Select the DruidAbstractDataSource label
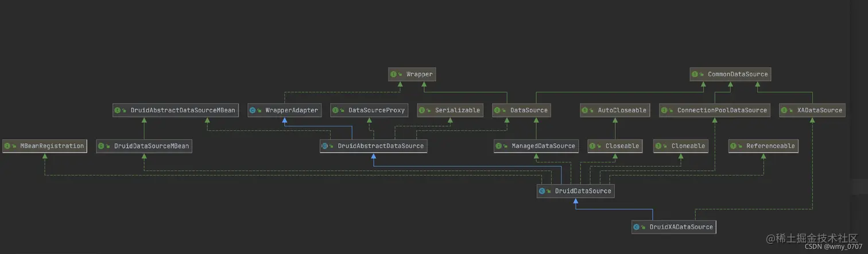 click(381, 146)
